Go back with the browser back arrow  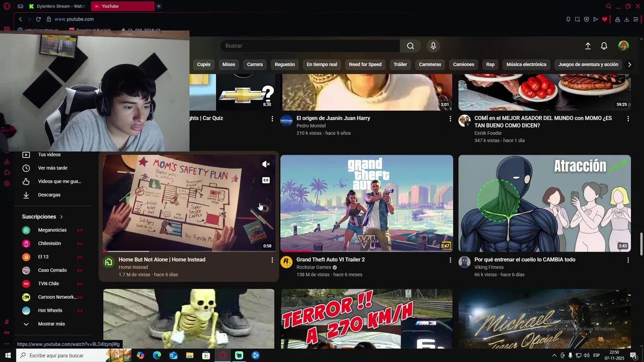click(x=20, y=19)
